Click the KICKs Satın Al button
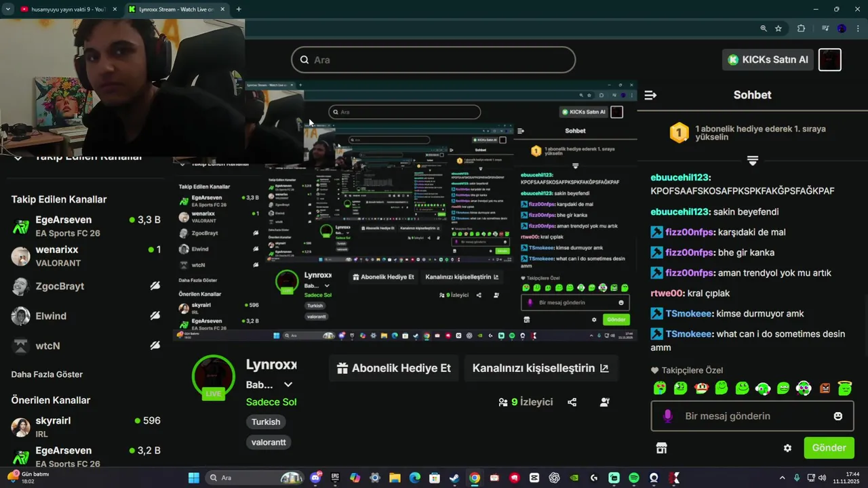This screenshot has width=868, height=488. click(x=768, y=60)
